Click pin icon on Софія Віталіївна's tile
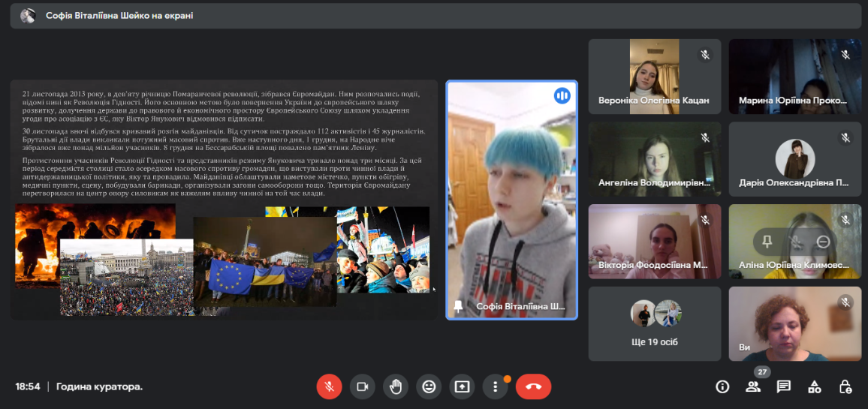 458,306
